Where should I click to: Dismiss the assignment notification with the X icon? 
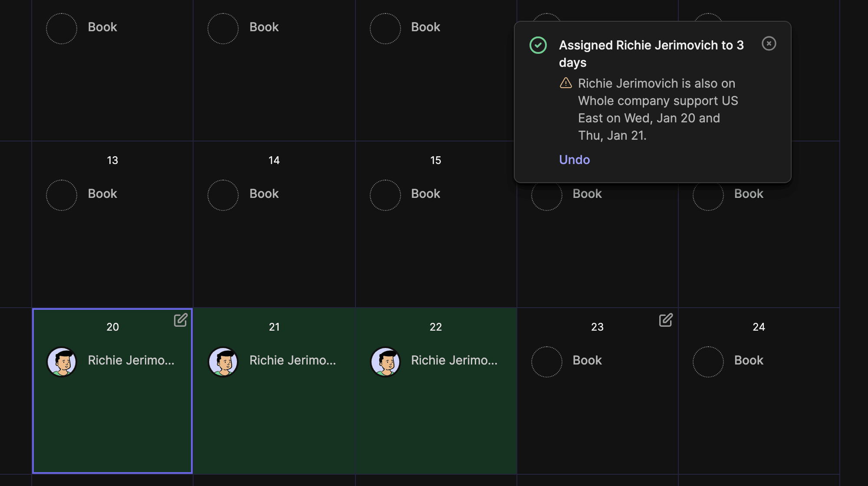[769, 43]
